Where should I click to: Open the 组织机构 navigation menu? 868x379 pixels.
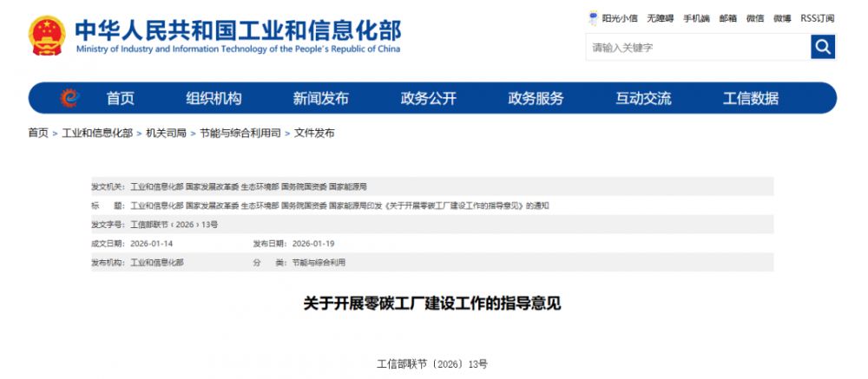214,99
